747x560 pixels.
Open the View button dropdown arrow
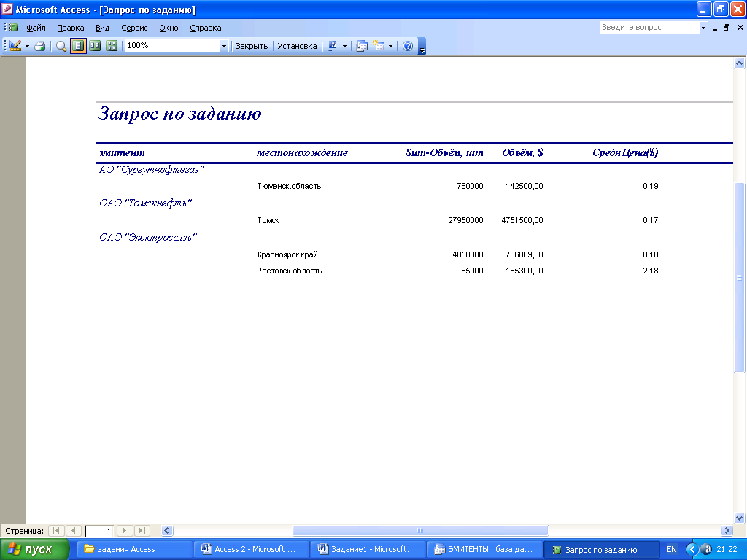click(27, 46)
